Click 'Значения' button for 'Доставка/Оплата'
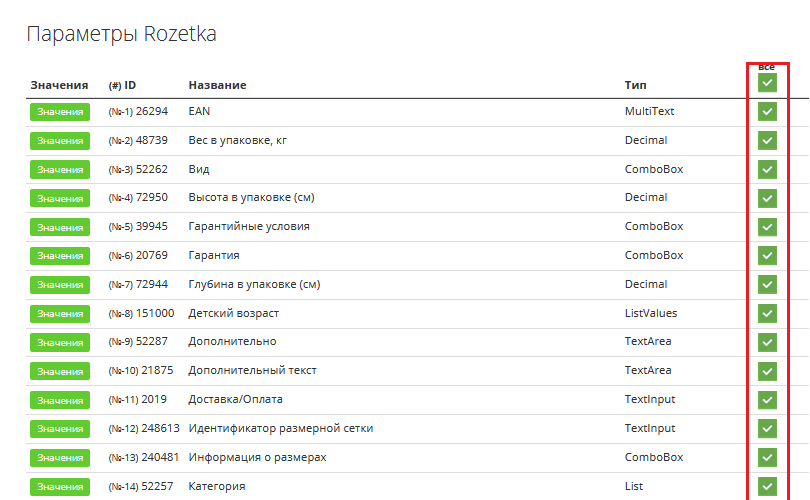Image resolution: width=810 pixels, height=500 pixels. [60, 400]
